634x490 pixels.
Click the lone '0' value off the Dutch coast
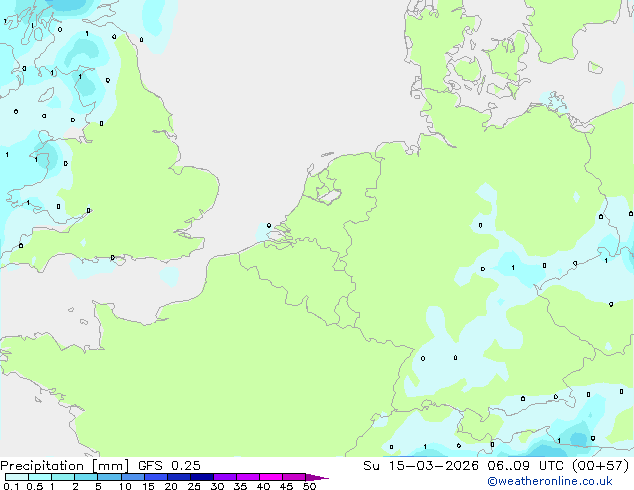(269, 226)
